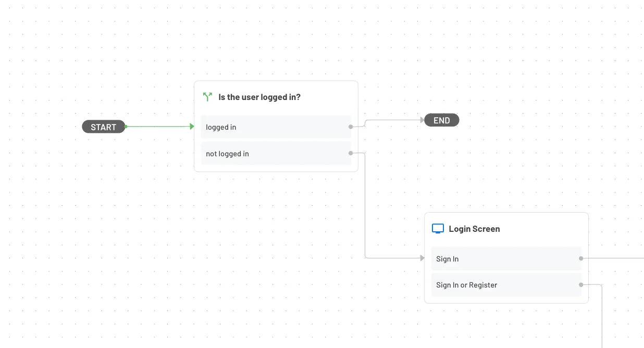
Task: Click the green branch icon on the decision node
Action: coord(207,96)
